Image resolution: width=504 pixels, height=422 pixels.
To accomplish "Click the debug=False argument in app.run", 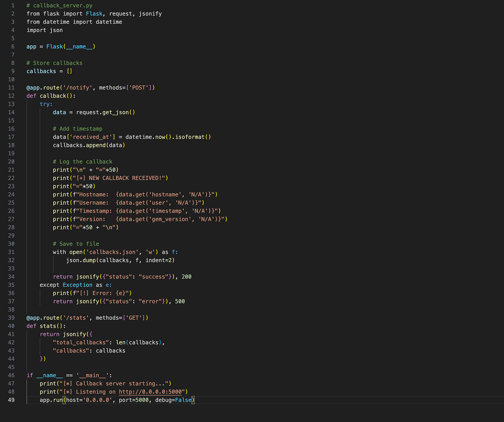I will point(173,400).
